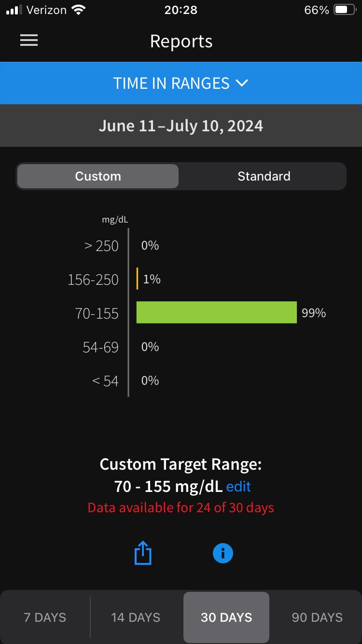362x644 pixels.
Task: Tap the yellow 156-250 range bar
Action: click(138, 279)
